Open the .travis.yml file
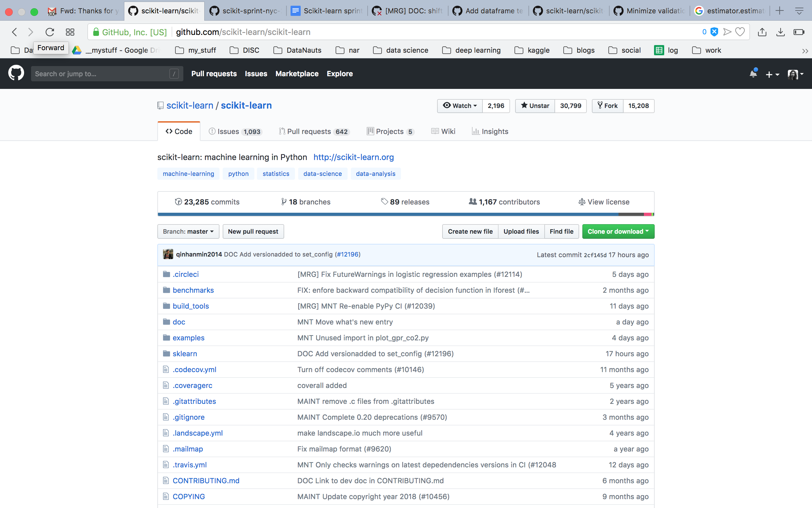The width and height of the screenshot is (812, 508). click(x=190, y=465)
